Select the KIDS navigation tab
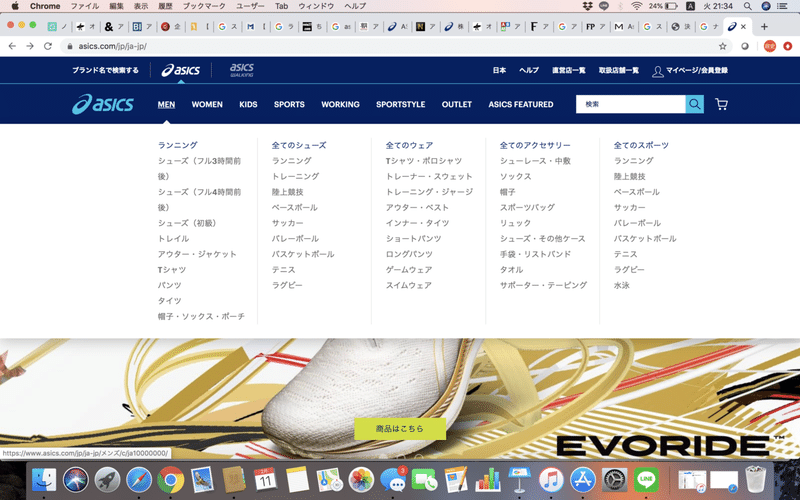This screenshot has height=500, width=800. 248,104
